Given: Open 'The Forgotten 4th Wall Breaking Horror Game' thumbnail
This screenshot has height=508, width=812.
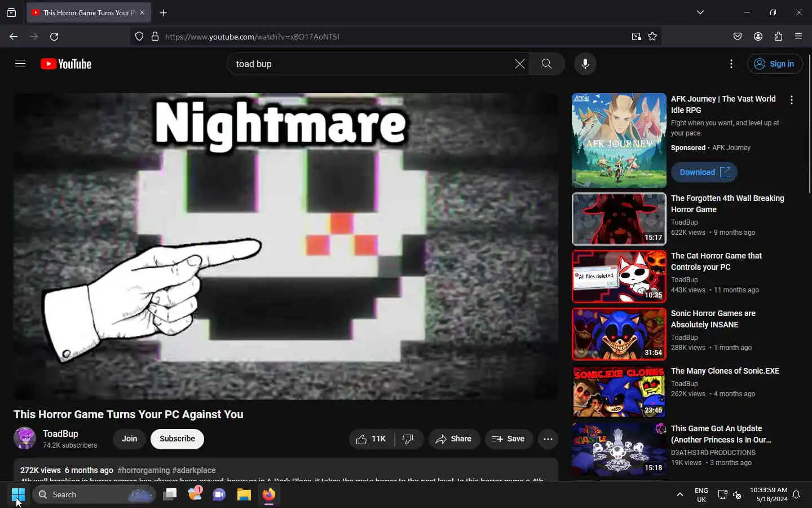Looking at the screenshot, I should click(619, 219).
